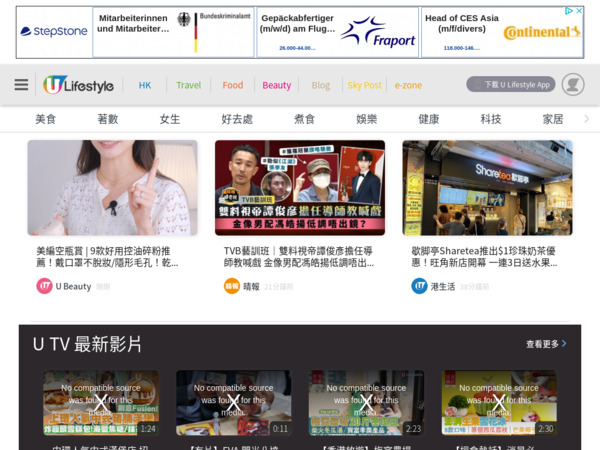
Task: Open 查看更多 for U TV videos
Action: [546, 344]
